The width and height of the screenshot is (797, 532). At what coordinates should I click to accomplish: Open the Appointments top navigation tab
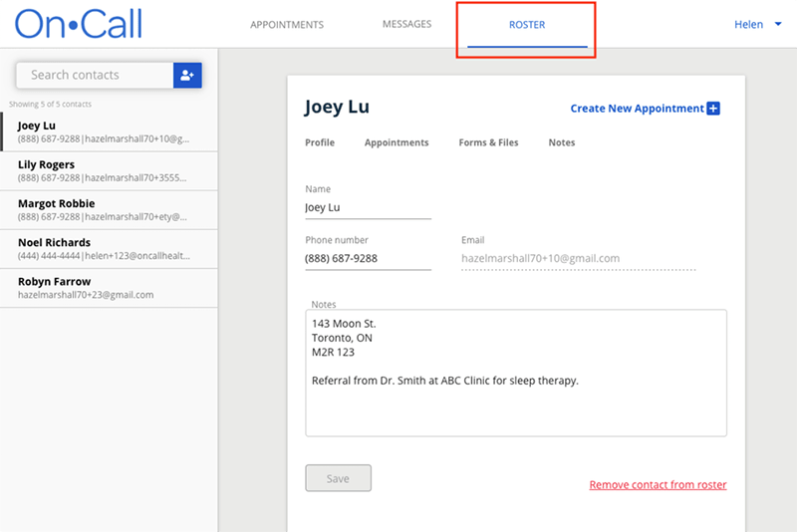(287, 25)
